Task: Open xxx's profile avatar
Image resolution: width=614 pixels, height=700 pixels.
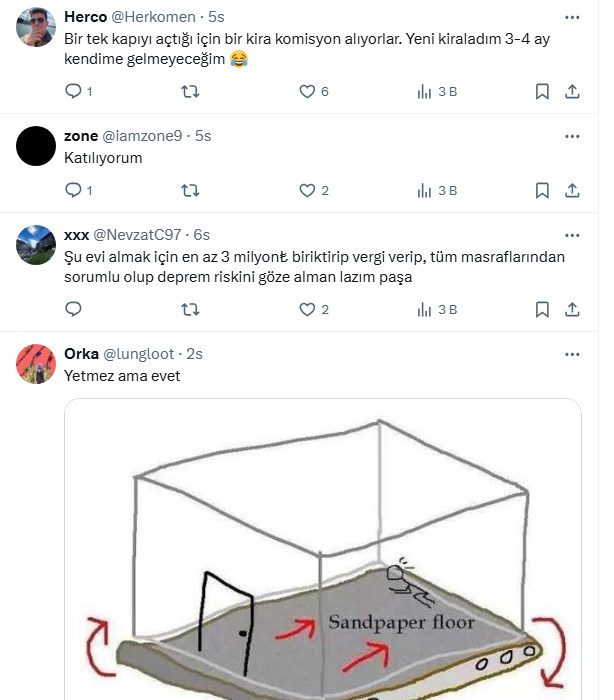Action: pyautogui.click(x=37, y=245)
